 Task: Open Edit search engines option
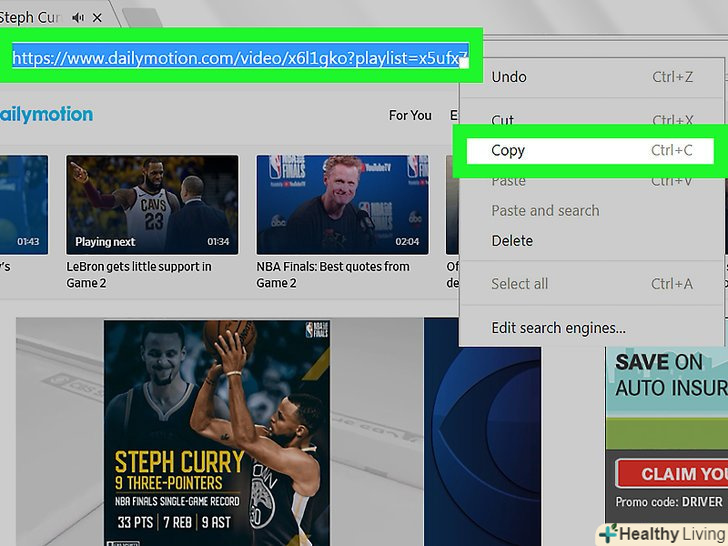[591, 328]
